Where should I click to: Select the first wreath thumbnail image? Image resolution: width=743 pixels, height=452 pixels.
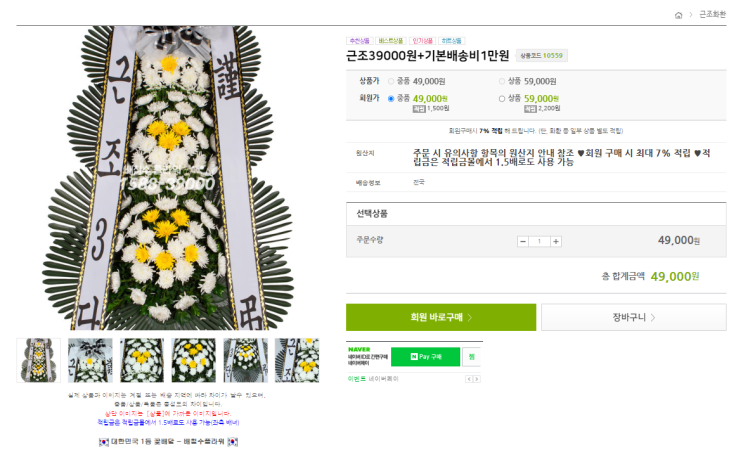coord(39,360)
